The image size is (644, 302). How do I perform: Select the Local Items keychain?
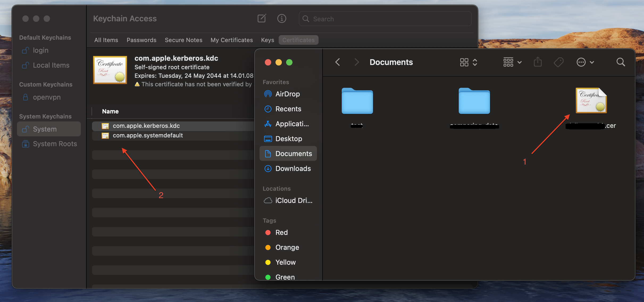[x=49, y=65]
